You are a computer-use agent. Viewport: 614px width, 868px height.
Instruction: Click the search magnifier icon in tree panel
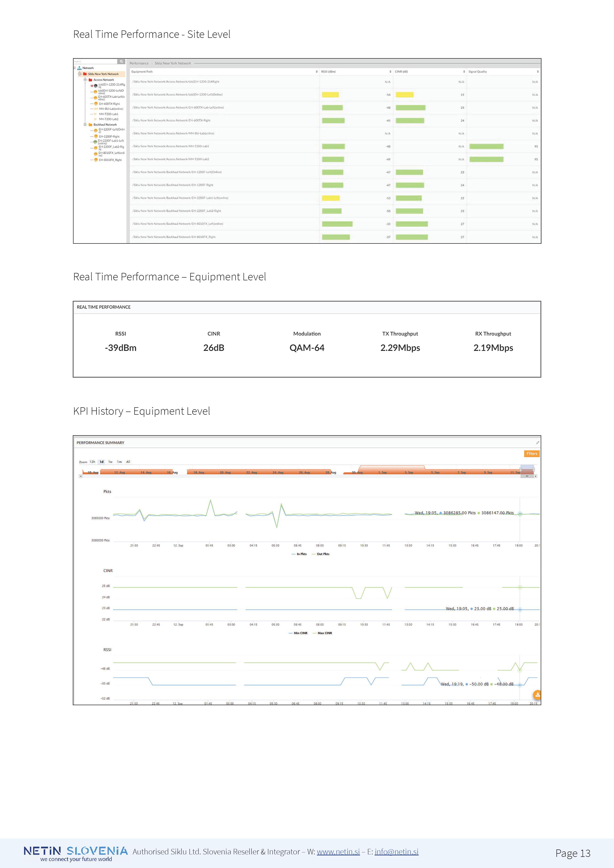pos(121,61)
